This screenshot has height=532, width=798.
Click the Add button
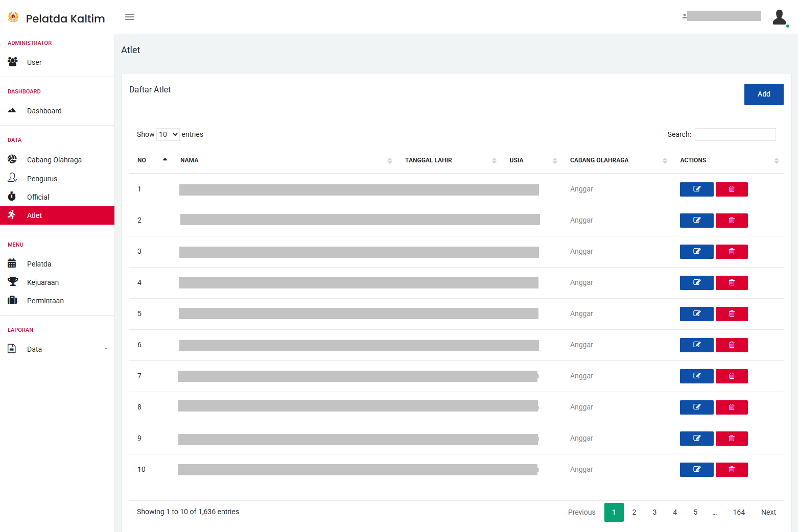[763, 94]
